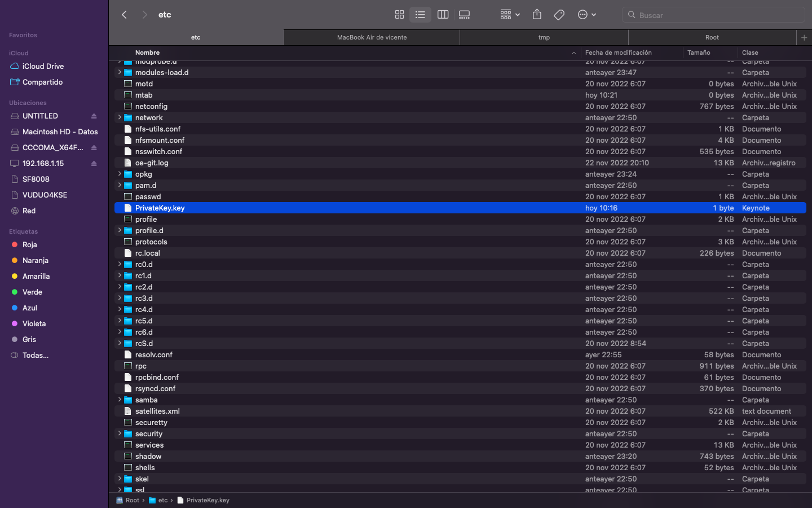
Task: Click the Share toolbar icon
Action: [537, 15]
